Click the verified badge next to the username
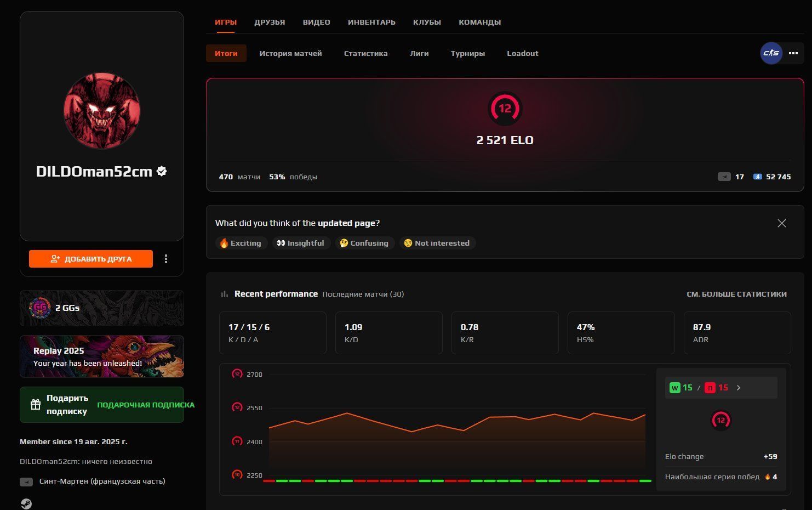The width and height of the screenshot is (812, 510). (x=162, y=171)
